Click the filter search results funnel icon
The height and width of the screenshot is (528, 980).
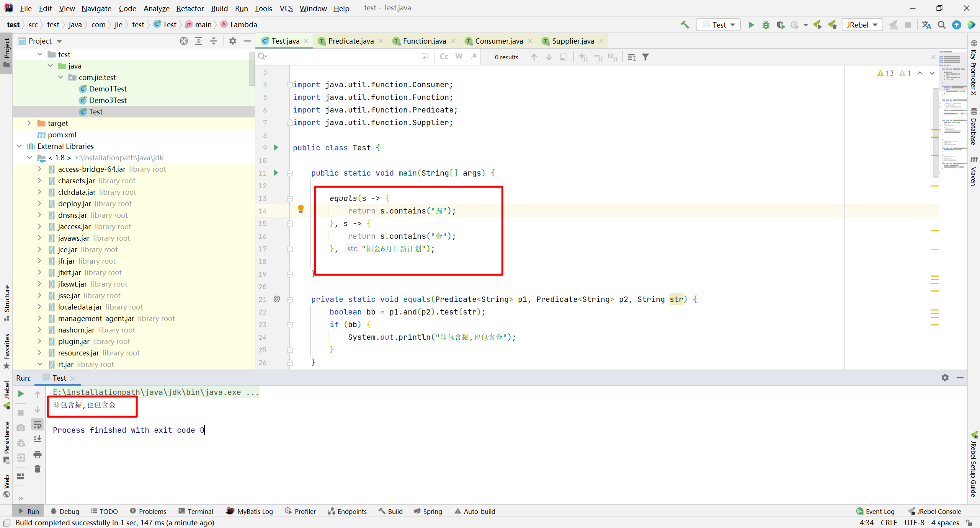pos(645,57)
